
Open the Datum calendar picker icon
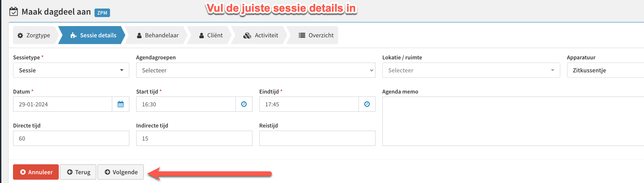point(121,104)
